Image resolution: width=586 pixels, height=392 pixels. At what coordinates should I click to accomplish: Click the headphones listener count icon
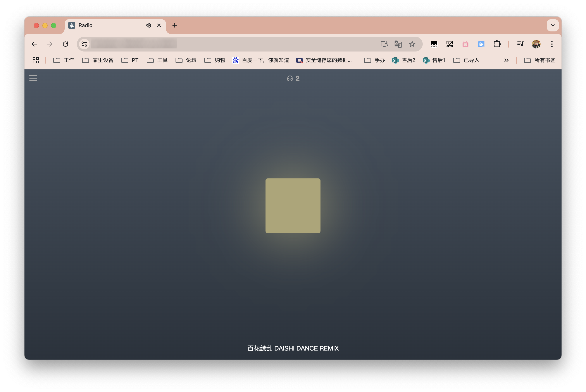[290, 79]
